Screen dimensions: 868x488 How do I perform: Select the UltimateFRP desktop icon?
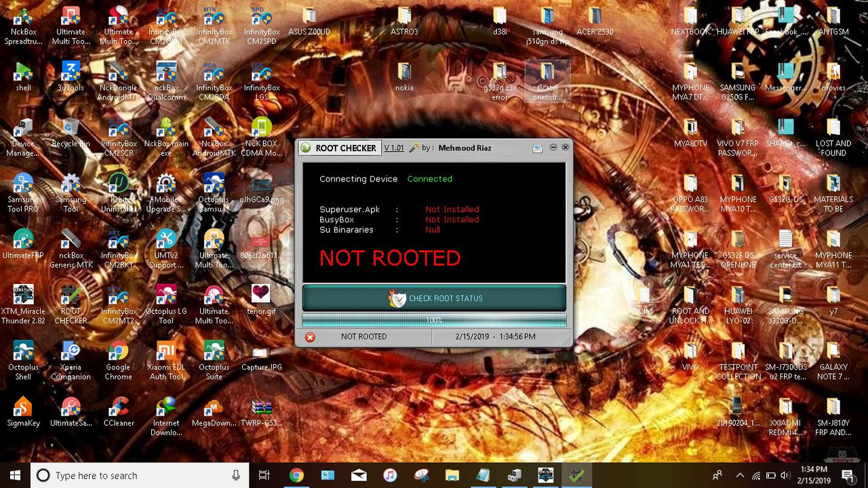click(24, 245)
